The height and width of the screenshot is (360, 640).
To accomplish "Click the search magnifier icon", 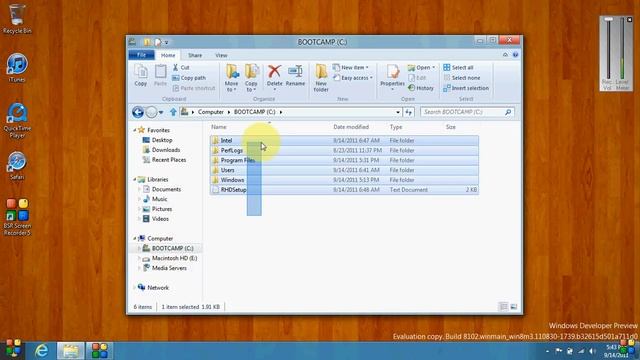I will click(x=508, y=112).
